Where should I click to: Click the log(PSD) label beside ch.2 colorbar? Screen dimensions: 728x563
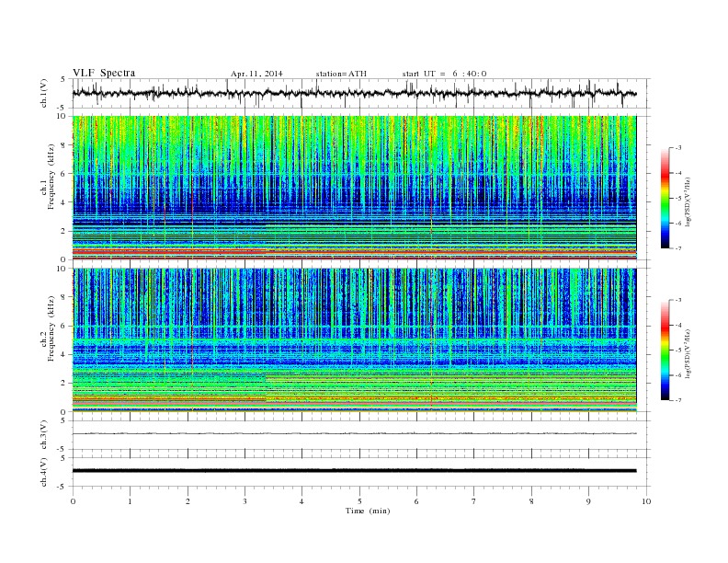[688, 353]
